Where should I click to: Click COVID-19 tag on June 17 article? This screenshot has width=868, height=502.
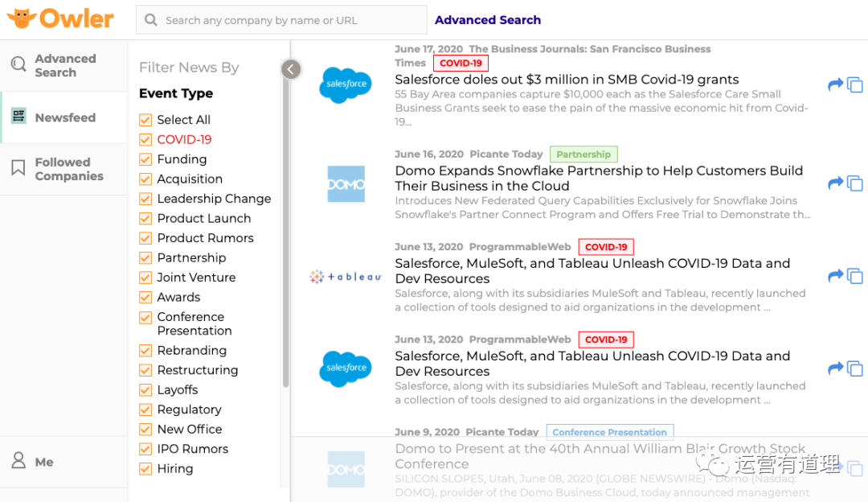click(461, 64)
